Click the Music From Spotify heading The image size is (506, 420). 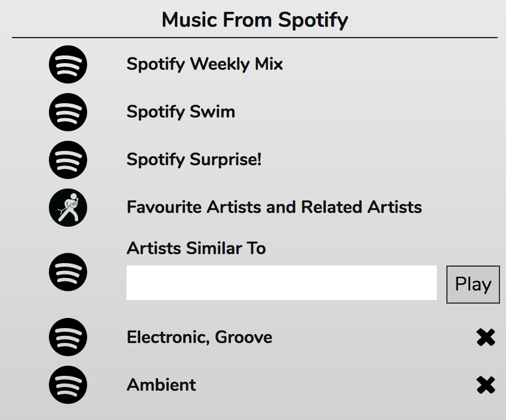255,20
